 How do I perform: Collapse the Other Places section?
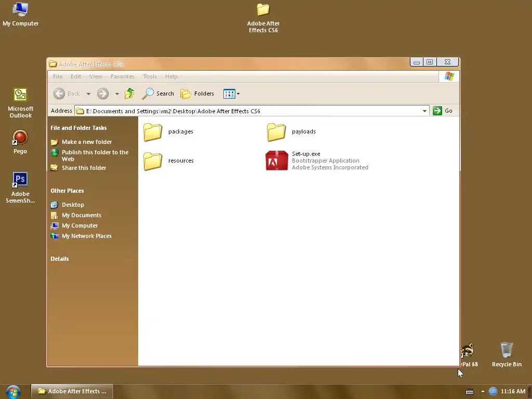click(67, 191)
